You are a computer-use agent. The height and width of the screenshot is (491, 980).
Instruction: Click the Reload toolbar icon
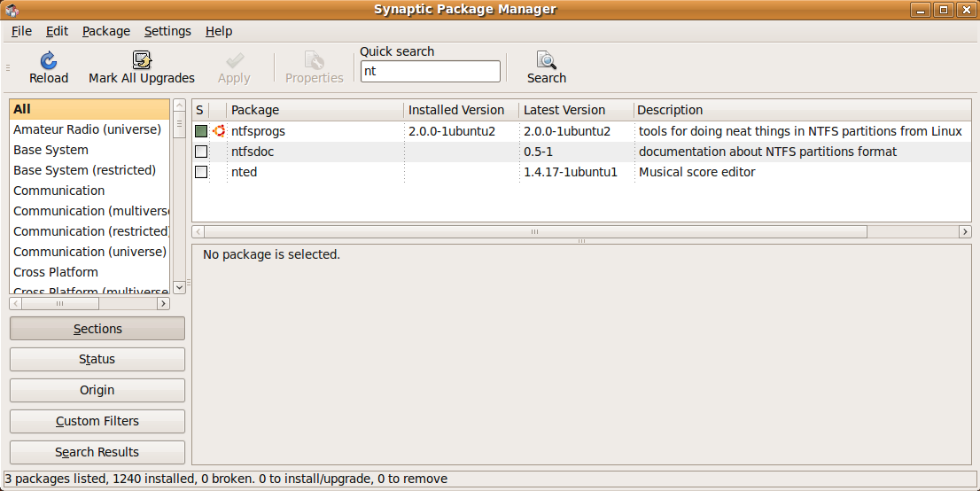tap(49, 60)
